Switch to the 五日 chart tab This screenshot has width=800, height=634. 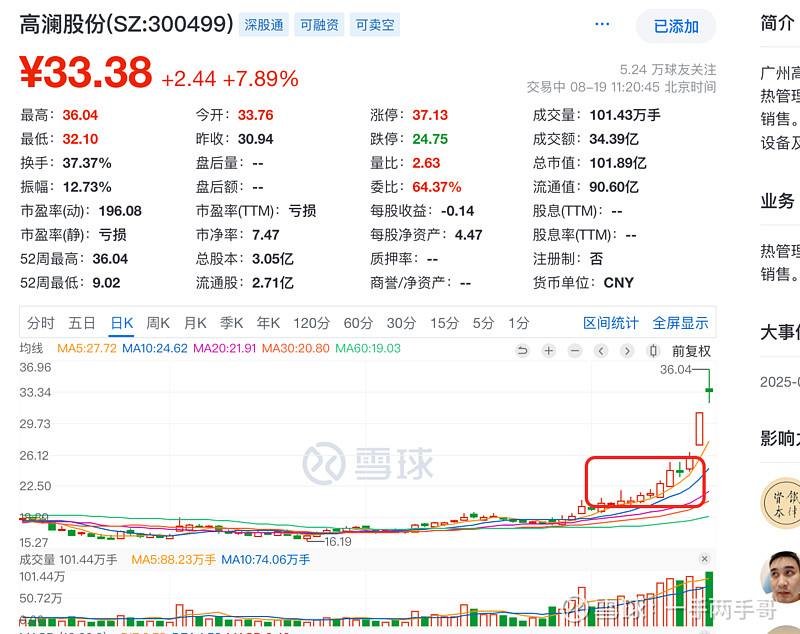(x=82, y=323)
